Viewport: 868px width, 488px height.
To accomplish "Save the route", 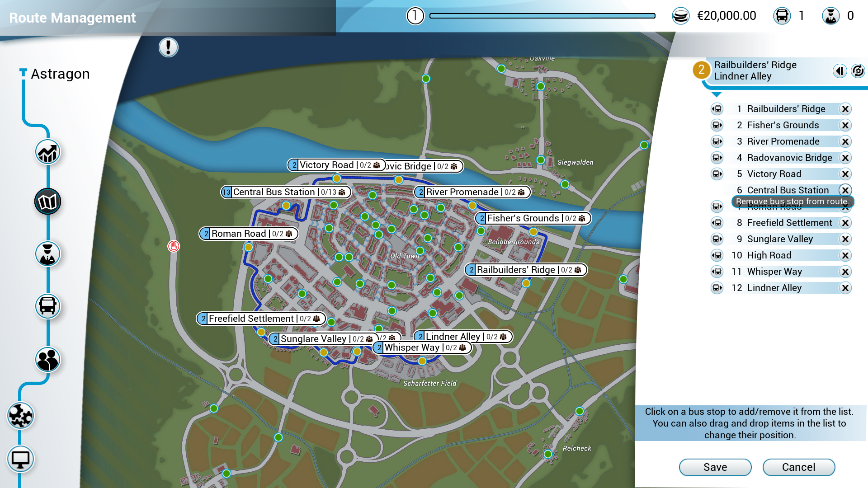I will point(715,467).
